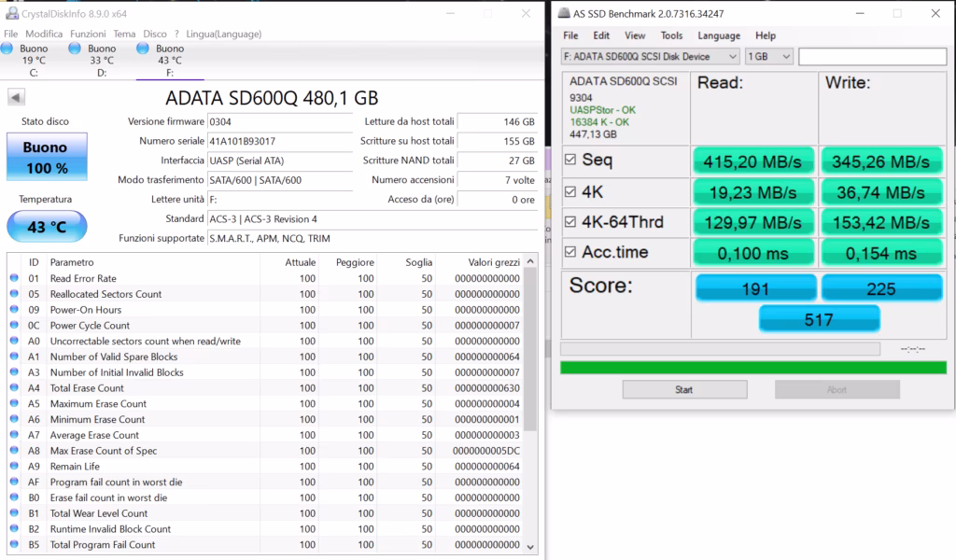956x560 pixels.
Task: Click status dot for Read Error Rate row
Action: pos(14,278)
